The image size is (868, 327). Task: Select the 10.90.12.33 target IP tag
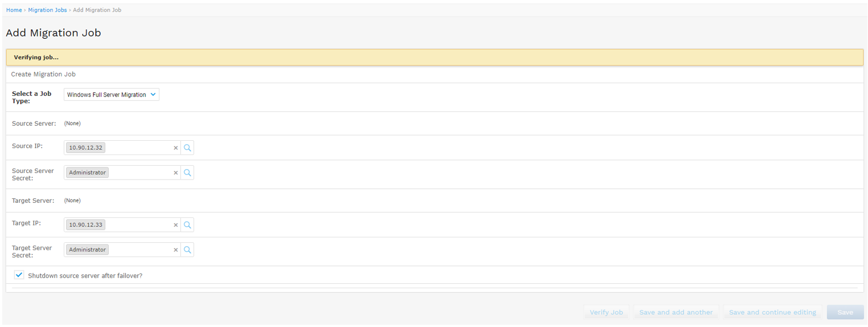[86, 225]
